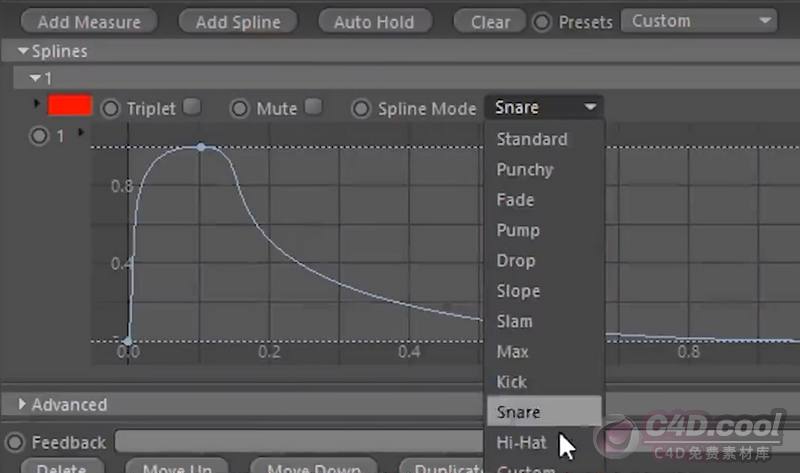
Task: Enable the Triplet checkbox
Action: [192, 106]
